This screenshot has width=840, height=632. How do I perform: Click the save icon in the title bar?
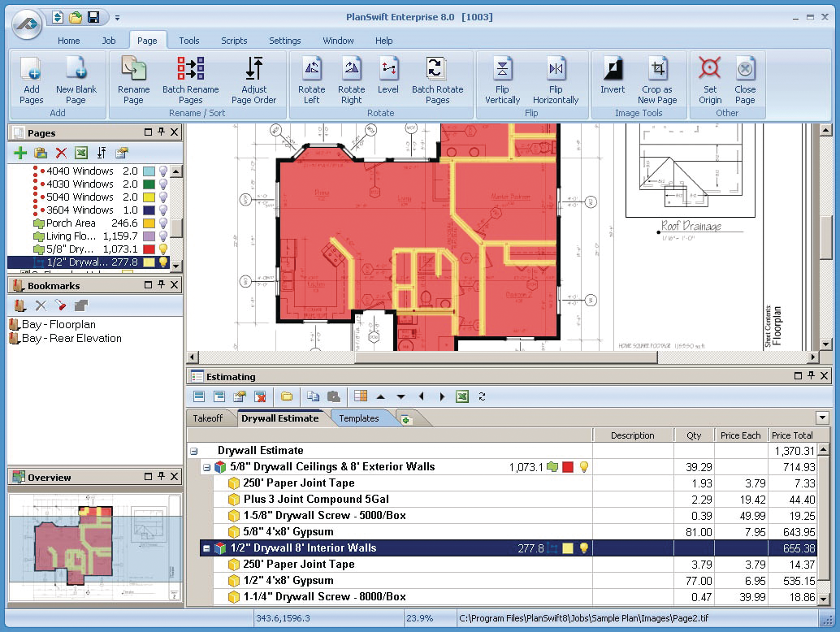(93, 17)
